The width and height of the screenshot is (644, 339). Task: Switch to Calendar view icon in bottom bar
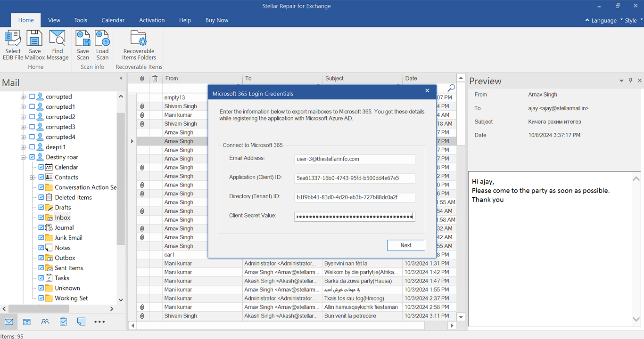click(x=27, y=322)
